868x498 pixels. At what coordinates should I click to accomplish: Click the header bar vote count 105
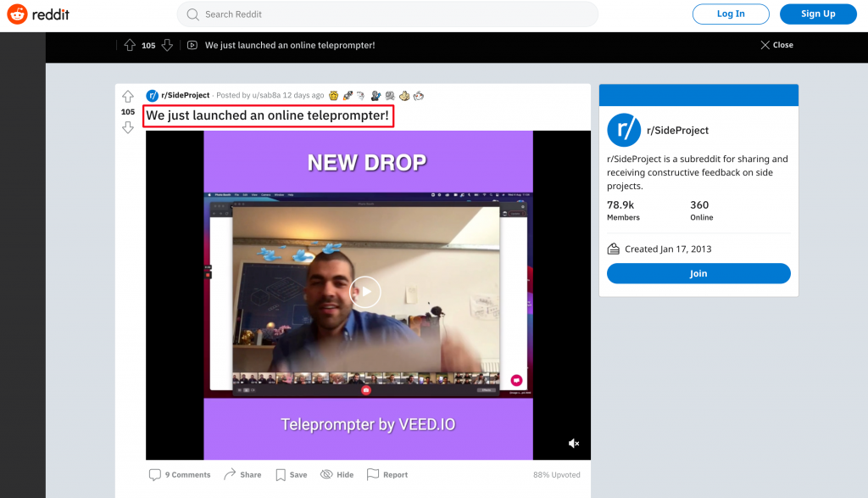click(x=148, y=46)
